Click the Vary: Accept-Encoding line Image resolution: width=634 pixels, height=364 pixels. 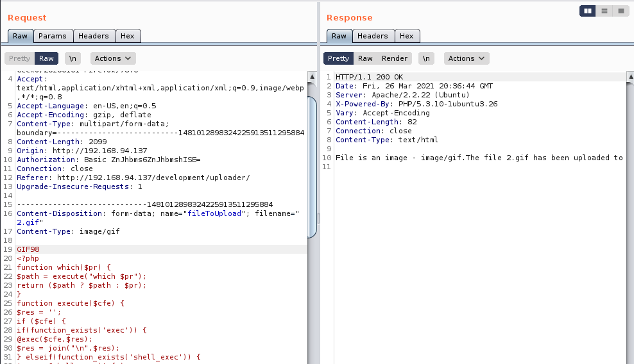click(x=382, y=113)
